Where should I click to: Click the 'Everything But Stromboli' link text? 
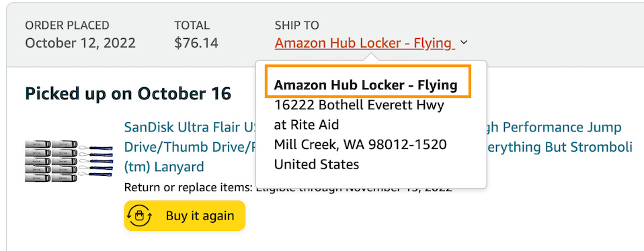[559, 147]
